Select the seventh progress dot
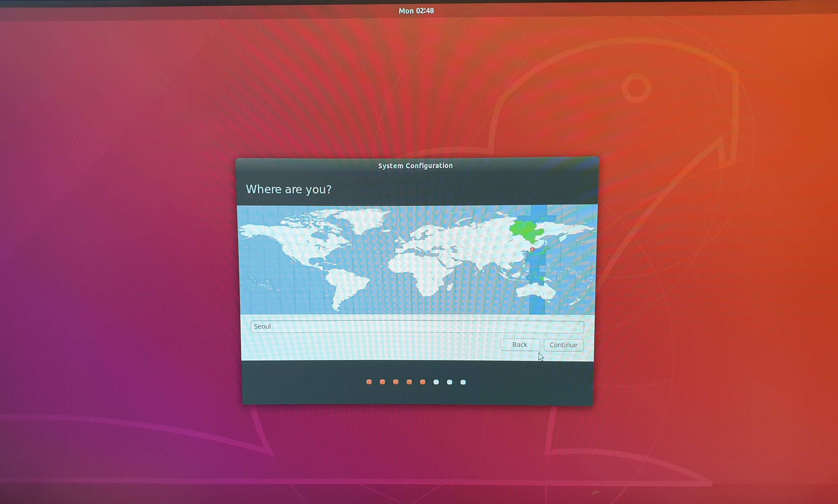The image size is (838, 504). [449, 382]
